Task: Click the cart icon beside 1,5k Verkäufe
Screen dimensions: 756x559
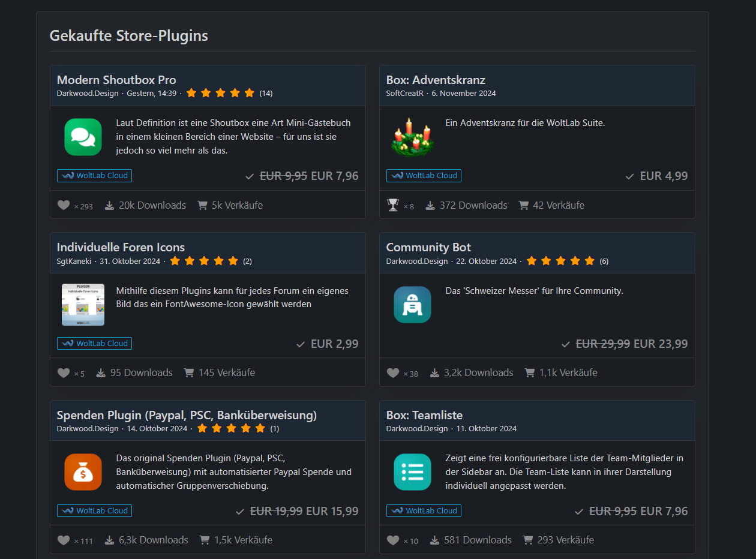Action: (x=205, y=540)
